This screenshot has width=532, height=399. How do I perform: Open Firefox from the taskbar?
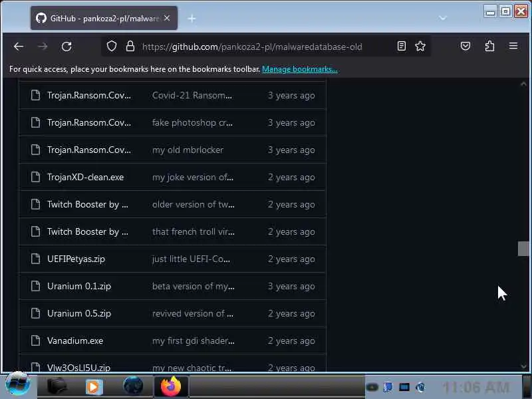[x=171, y=386]
